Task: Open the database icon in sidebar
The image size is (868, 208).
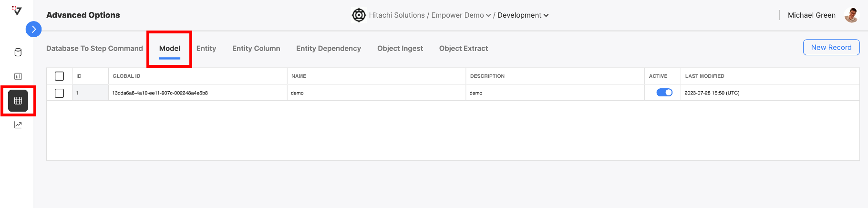Action: [18, 52]
